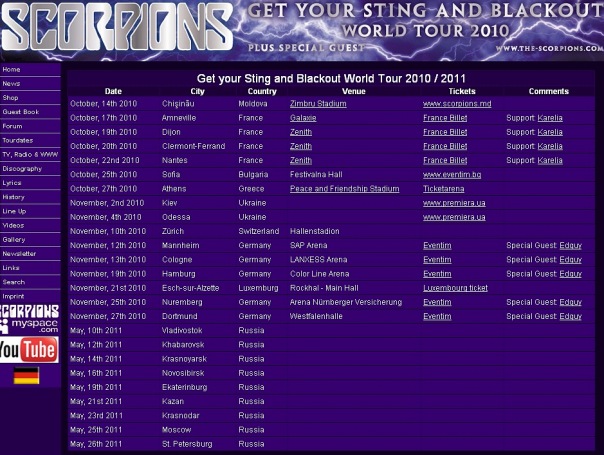
Task: Click the Galaxie venue link for Amneville
Action: tap(303, 118)
